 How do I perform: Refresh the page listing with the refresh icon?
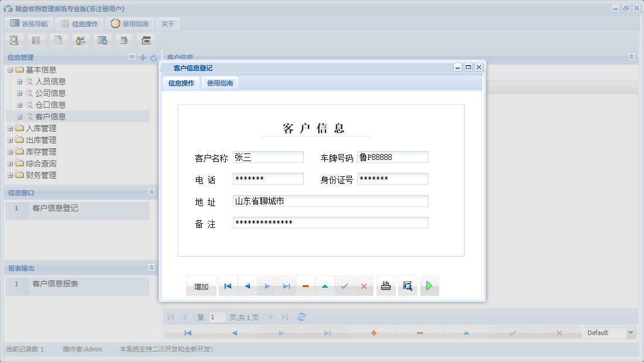pyautogui.click(x=301, y=316)
